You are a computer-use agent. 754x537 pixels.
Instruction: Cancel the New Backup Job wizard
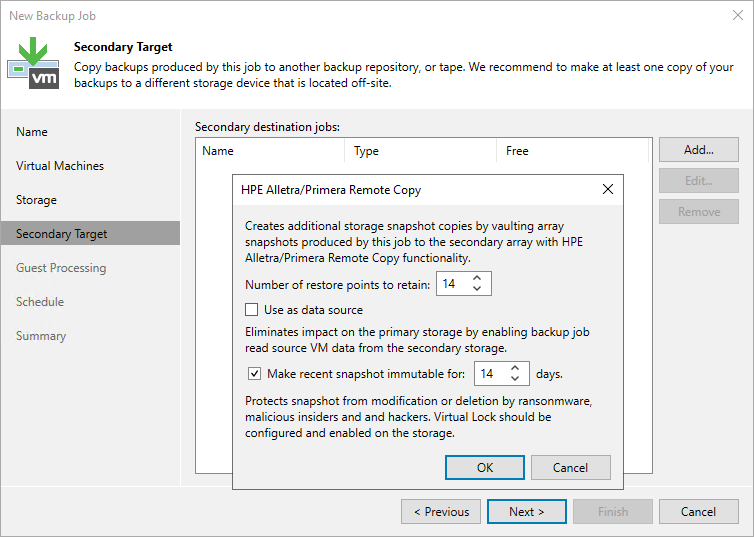pyautogui.click(x=698, y=512)
